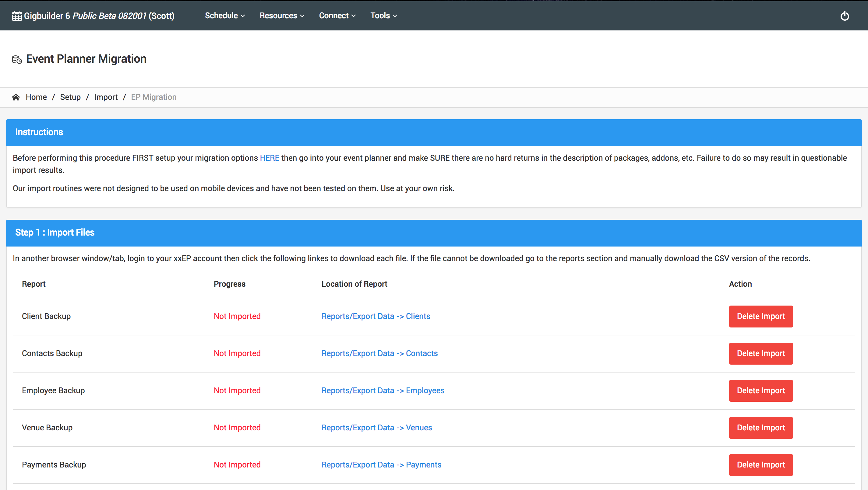
Task: Click the Gigbuilder calendar logo icon
Action: click(17, 16)
